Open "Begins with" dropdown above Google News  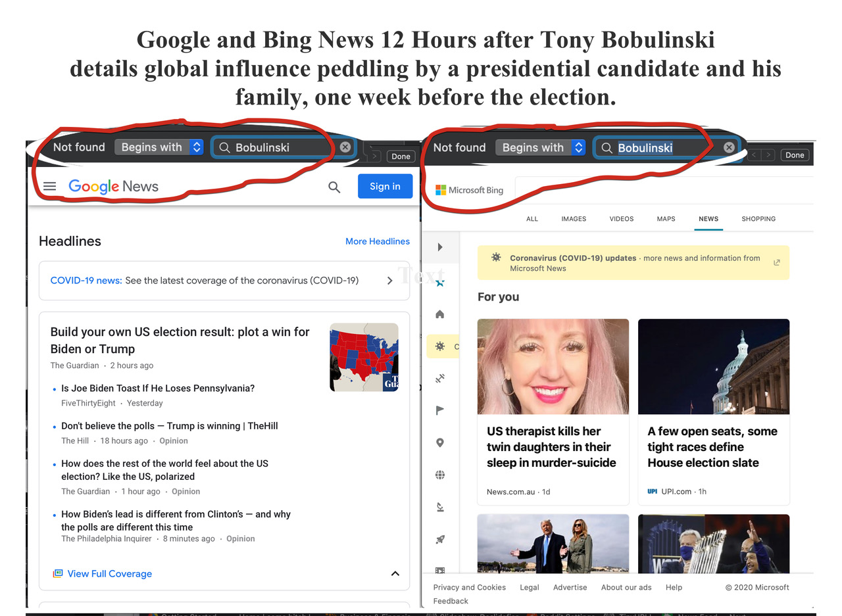pyautogui.click(x=159, y=147)
